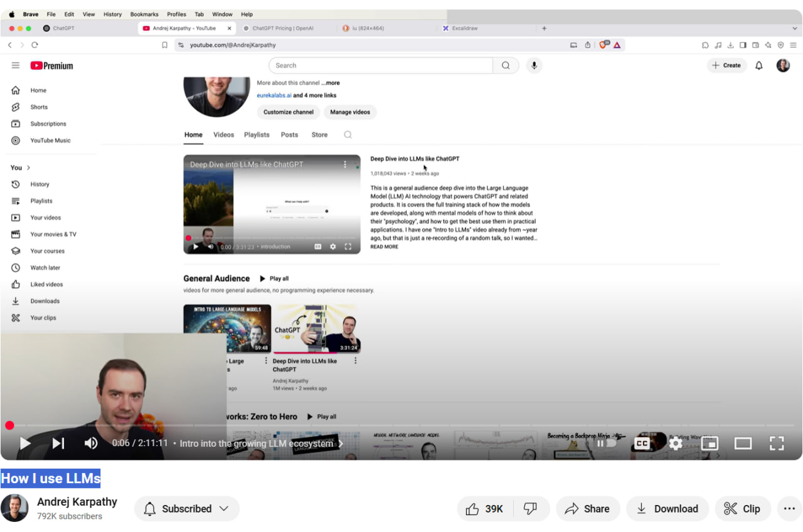This screenshot has height=532, width=803.
Task: Open Andrej Karpathy channel avatar below video
Action: click(x=14, y=508)
